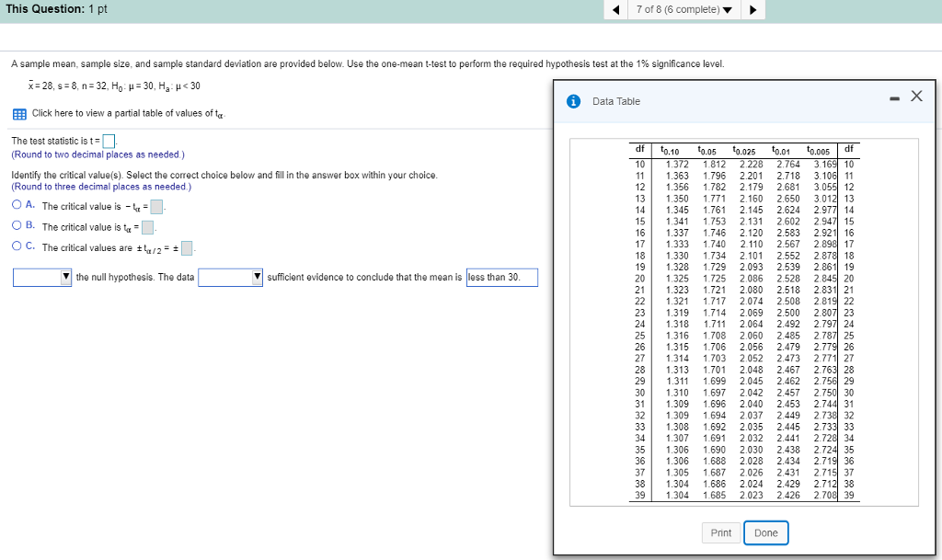This screenshot has height=560, width=942.
Task: Select option A critical value radio button
Action: coord(17,205)
